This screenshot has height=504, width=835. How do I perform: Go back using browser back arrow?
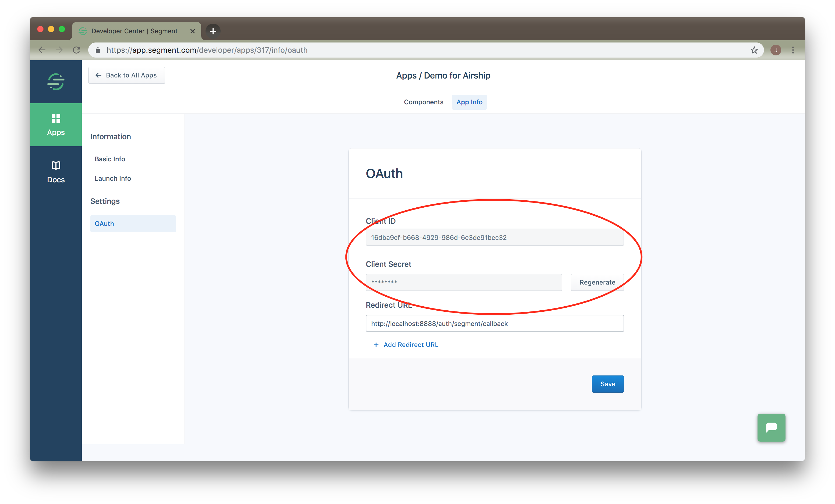[42, 50]
